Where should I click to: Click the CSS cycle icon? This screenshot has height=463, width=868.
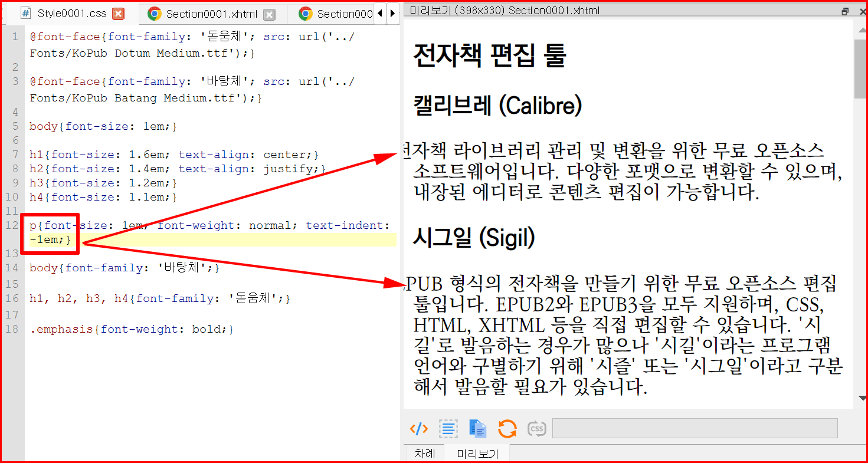click(x=536, y=429)
